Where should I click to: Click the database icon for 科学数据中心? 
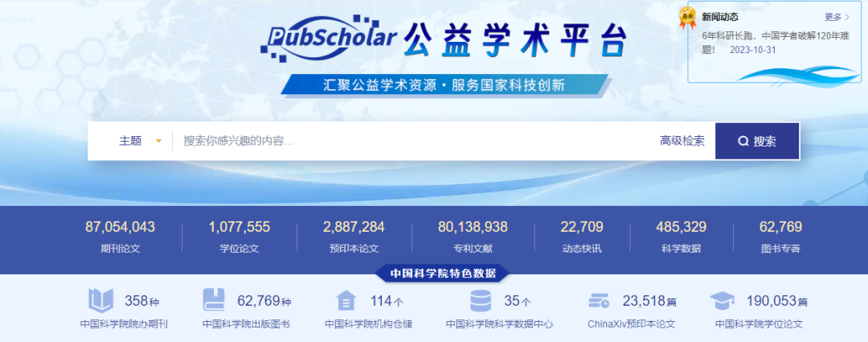tap(480, 300)
